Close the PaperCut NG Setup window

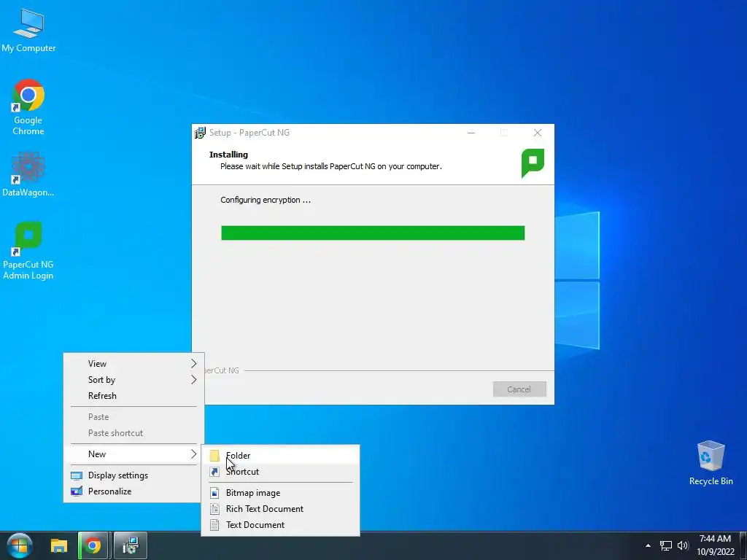538,133
